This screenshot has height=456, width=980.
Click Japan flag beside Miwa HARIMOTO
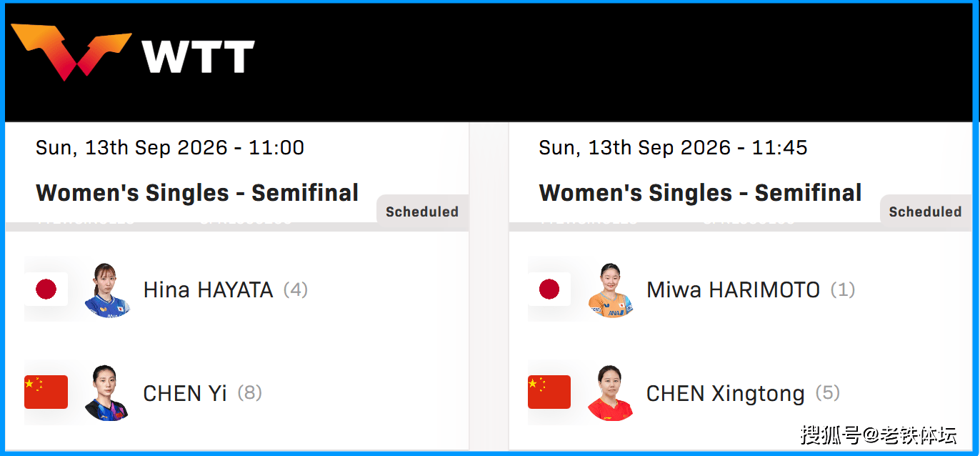[x=549, y=289]
